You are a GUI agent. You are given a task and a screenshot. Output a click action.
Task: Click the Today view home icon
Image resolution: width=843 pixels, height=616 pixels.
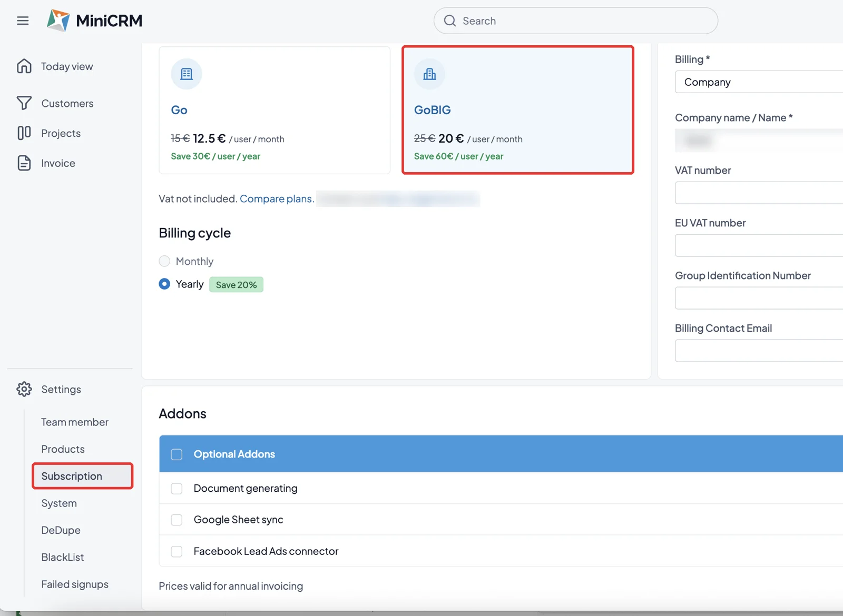(x=24, y=66)
